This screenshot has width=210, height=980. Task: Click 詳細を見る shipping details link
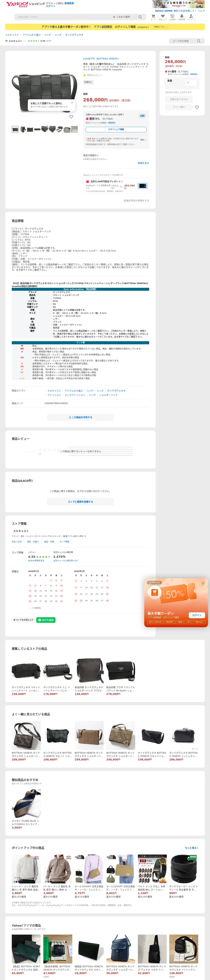tap(143, 163)
